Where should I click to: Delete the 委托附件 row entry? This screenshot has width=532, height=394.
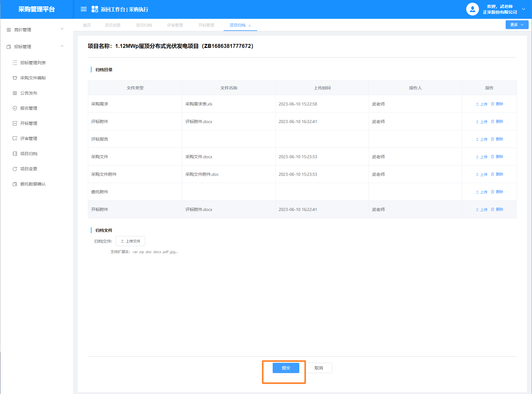coord(497,192)
